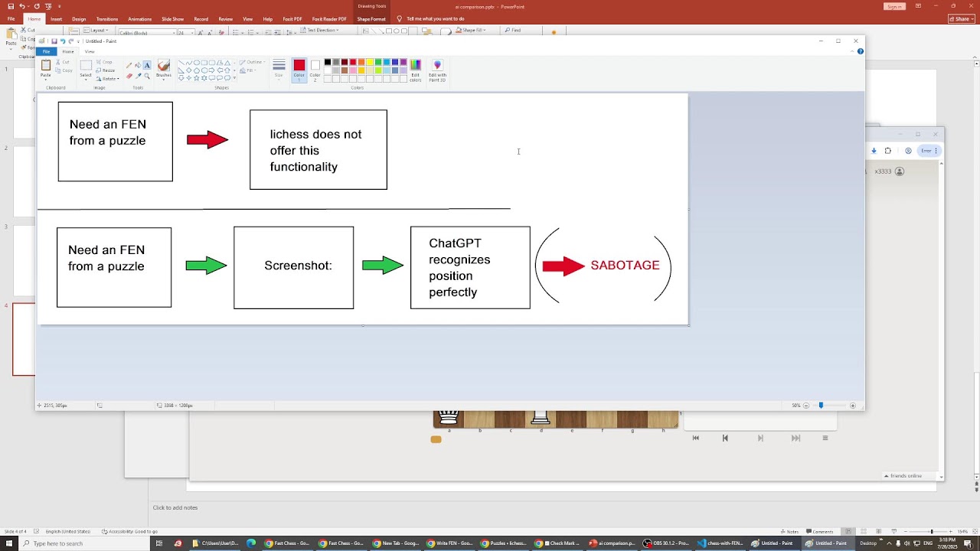Click the 'ai comparison' PowerPoint taskbar button
Screen dimensions: 980x551
coord(612,543)
